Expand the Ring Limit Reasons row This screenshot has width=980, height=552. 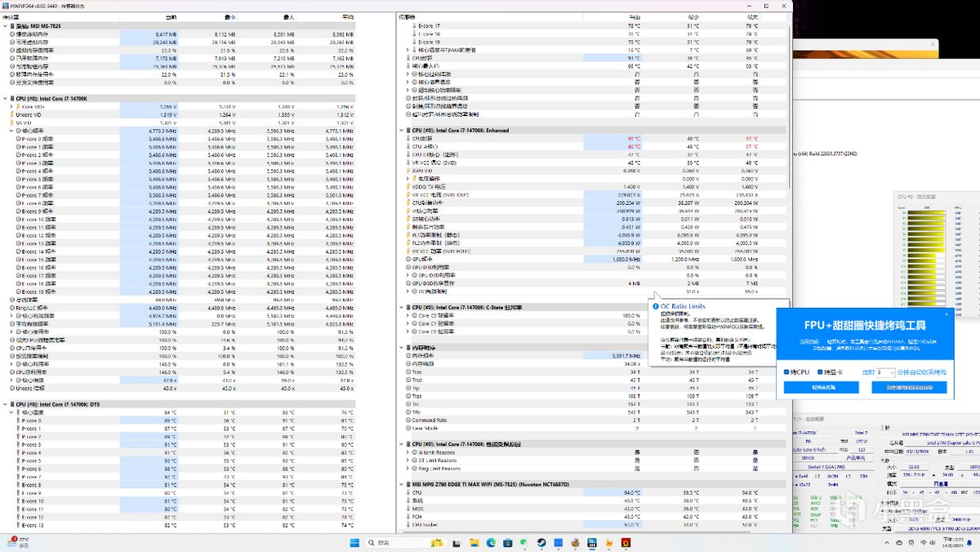click(408, 468)
